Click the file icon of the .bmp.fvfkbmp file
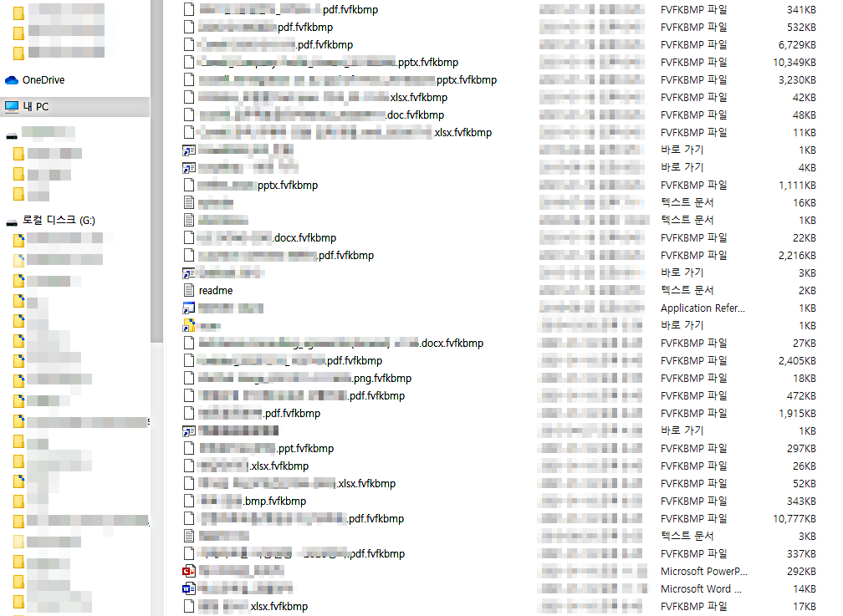The width and height of the screenshot is (843, 616). (x=189, y=501)
